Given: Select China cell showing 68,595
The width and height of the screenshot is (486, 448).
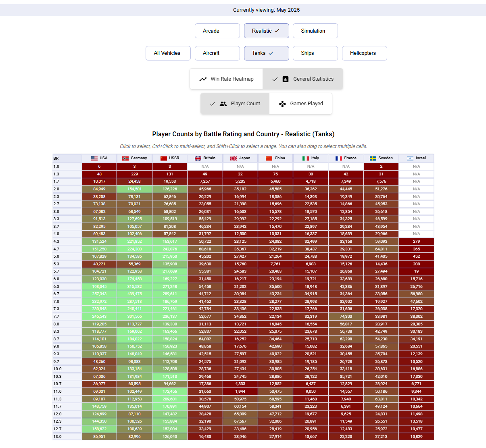Looking at the screenshot, I should click(275, 399).
